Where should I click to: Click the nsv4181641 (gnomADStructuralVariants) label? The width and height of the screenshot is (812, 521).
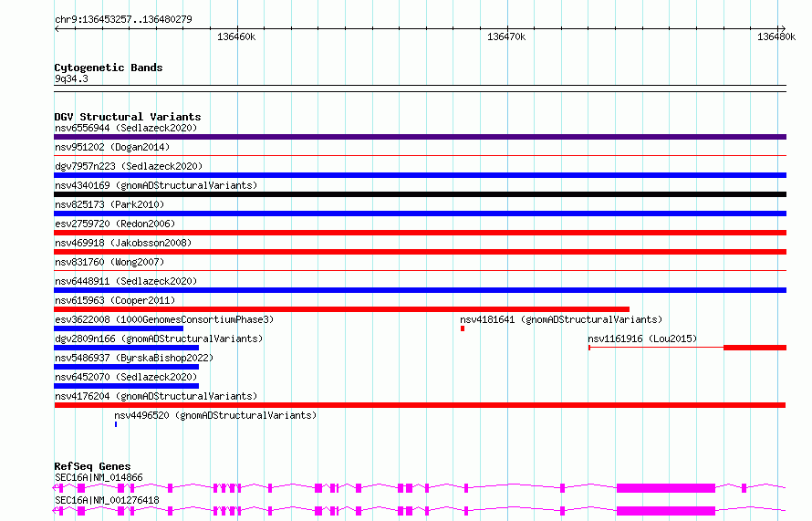click(x=561, y=319)
